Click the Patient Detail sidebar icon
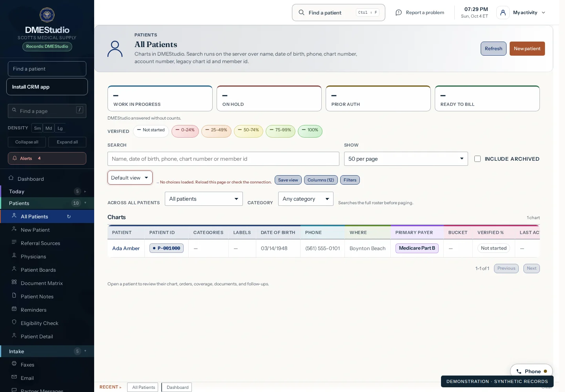The width and height of the screenshot is (565, 392). pyautogui.click(x=14, y=336)
